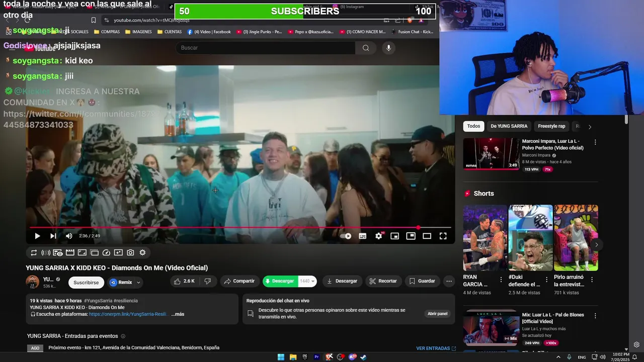Like the video with thumbs up
Viewport: 644px width, 362px height.
tap(184, 281)
